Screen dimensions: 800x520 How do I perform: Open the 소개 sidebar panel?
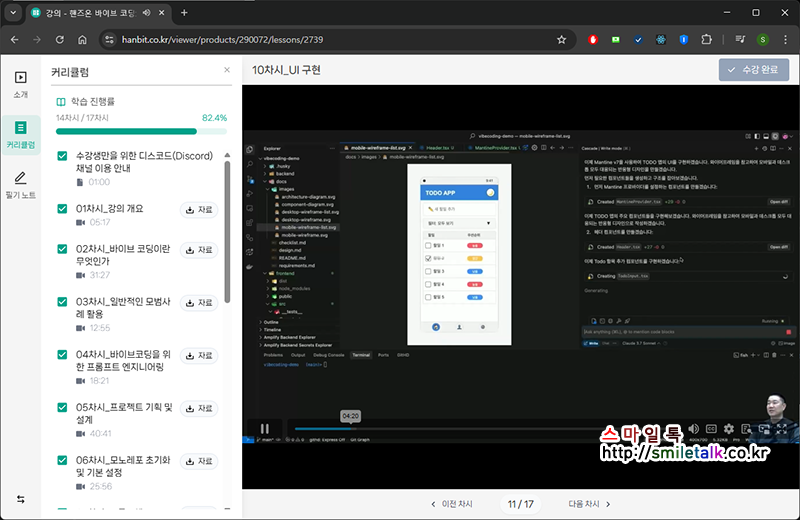[21, 84]
